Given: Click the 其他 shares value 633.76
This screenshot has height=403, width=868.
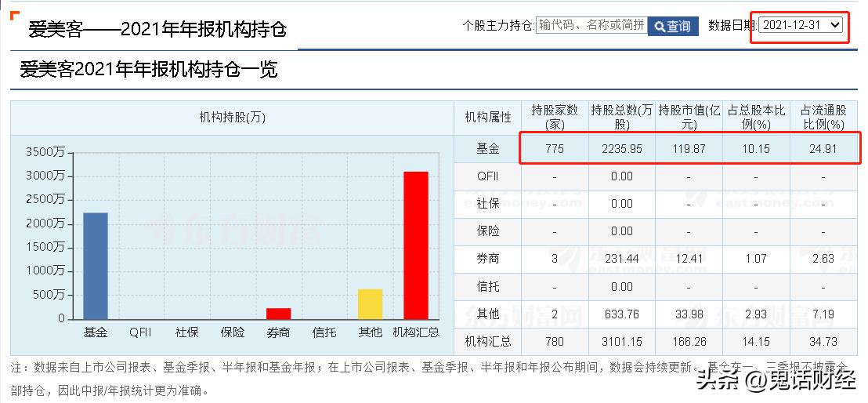Looking at the screenshot, I should (622, 314).
